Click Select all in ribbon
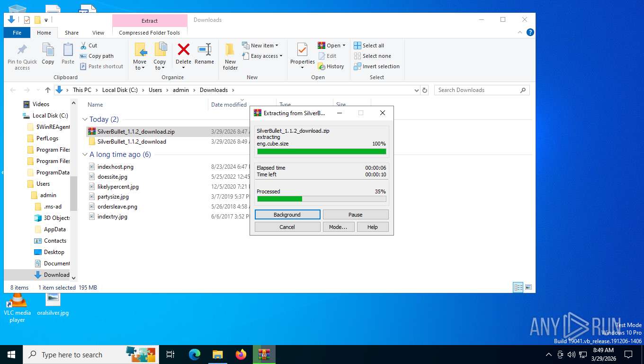The height and width of the screenshot is (364, 644). coord(369,45)
